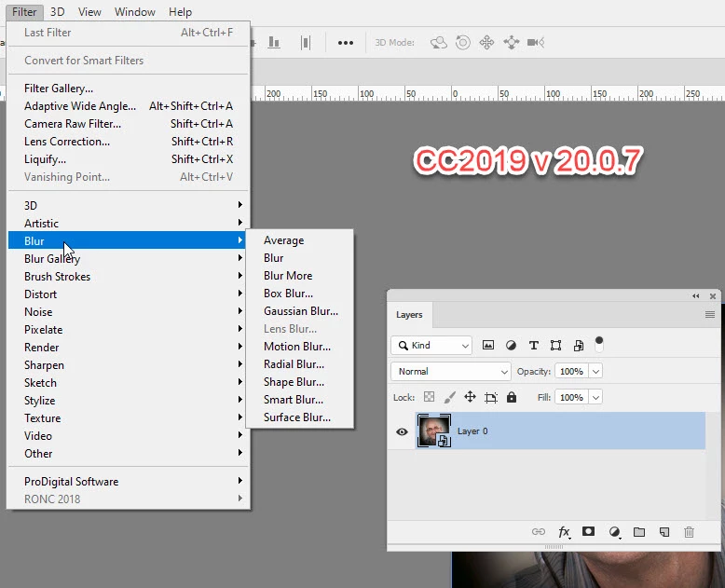Expand the Distort submenu
Image resolution: width=725 pixels, height=588 pixels.
click(128, 294)
